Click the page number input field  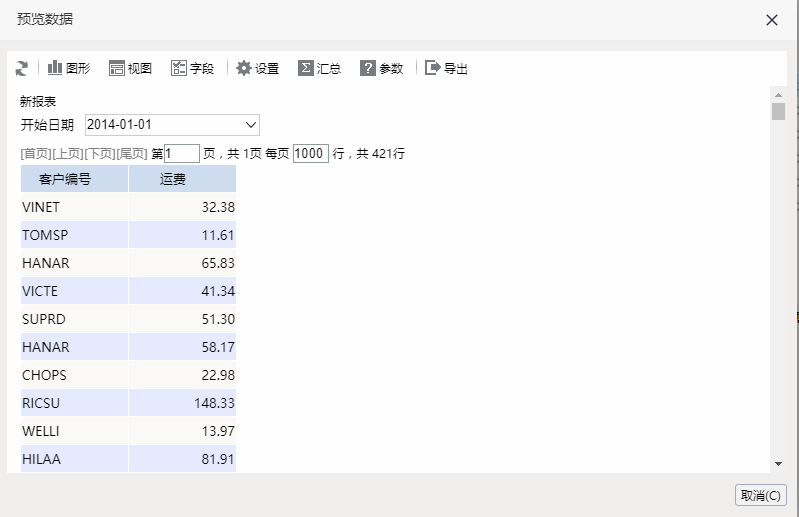(182, 153)
